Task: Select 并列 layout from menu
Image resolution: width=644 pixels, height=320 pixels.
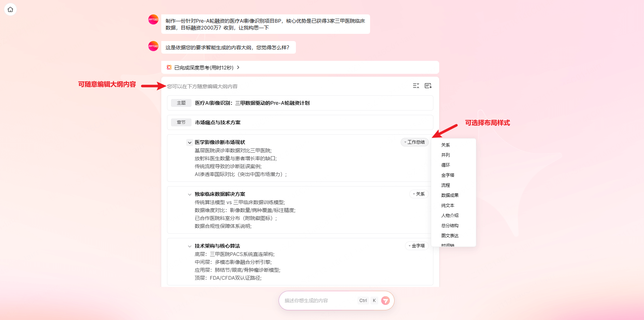Action: coord(446,155)
